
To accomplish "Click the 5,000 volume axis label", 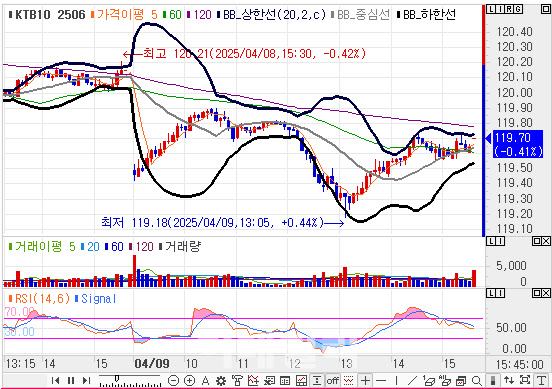I will coord(511,265).
